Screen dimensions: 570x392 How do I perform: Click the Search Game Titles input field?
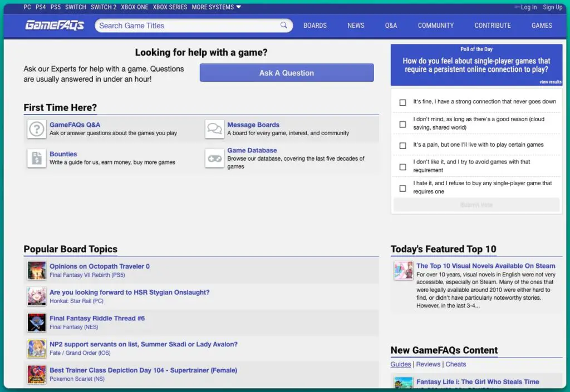(186, 26)
